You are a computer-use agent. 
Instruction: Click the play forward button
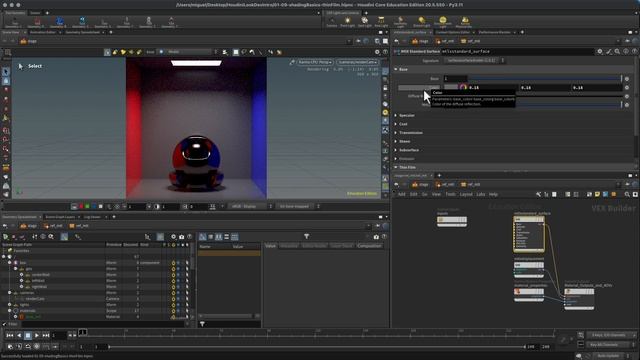click(37, 335)
